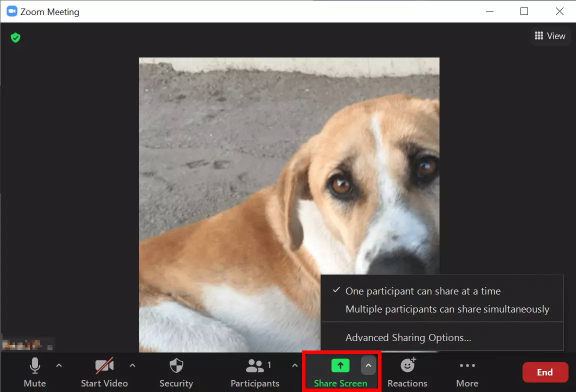Viewport: 576px width, 392px height.
Task: Minimize the Zoom Meeting window
Action: 489,11
